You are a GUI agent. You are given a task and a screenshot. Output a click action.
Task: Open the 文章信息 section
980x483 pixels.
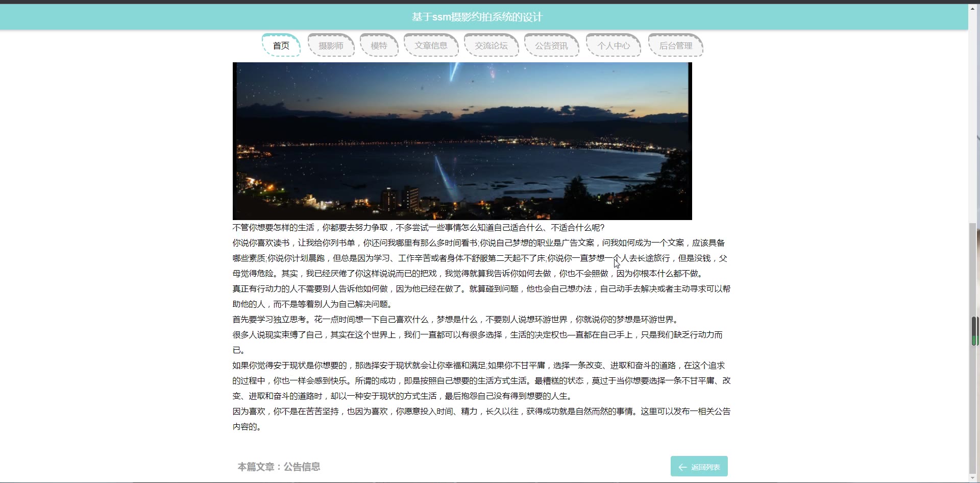tap(431, 45)
